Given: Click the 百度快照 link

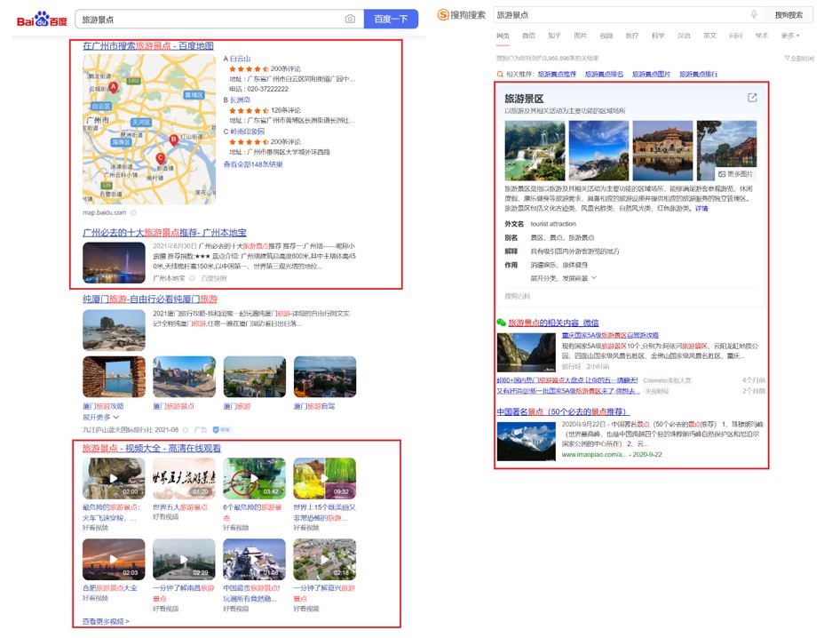Looking at the screenshot, I should click(214, 278).
